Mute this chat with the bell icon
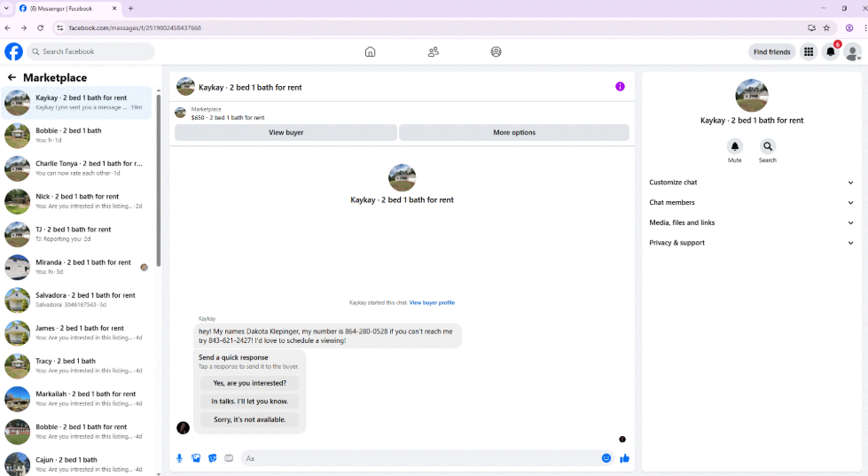The image size is (868, 476). pos(735,146)
